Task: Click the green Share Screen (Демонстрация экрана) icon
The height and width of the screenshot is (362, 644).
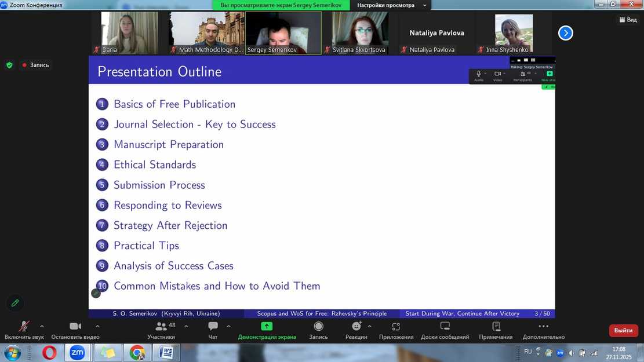Action: [x=267, y=327]
